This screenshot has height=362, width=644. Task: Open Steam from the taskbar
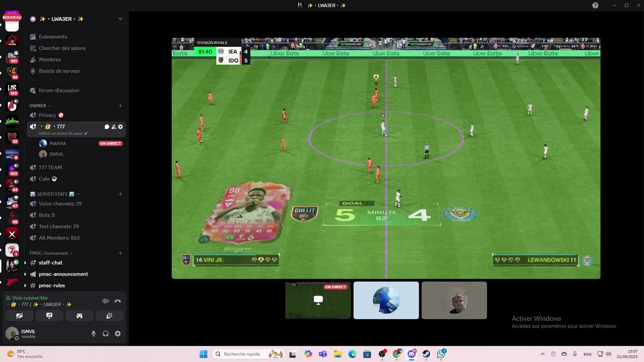pyautogui.click(x=426, y=354)
